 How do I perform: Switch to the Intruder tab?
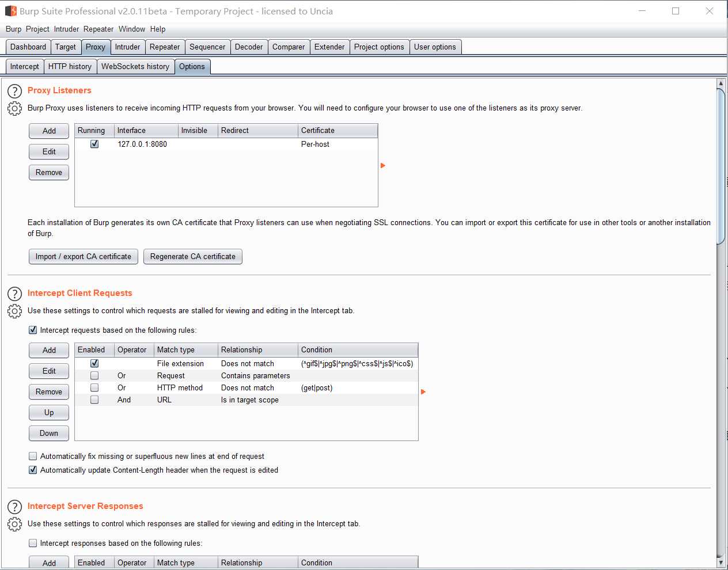(127, 47)
